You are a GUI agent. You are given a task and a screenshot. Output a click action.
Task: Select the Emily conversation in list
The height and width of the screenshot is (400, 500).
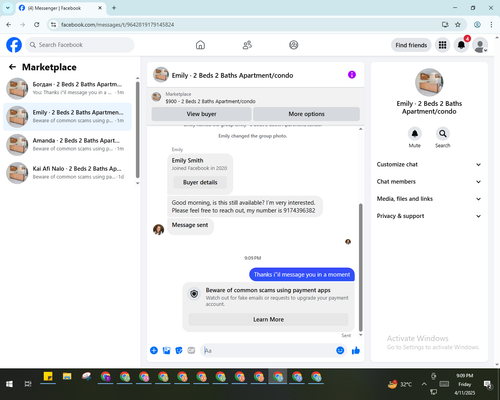pos(67,116)
